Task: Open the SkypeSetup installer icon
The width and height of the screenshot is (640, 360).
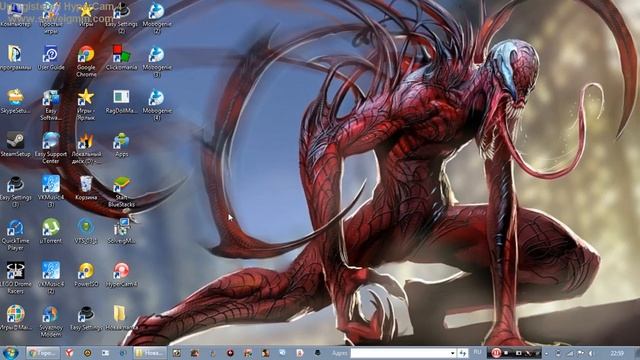Action: point(15,101)
